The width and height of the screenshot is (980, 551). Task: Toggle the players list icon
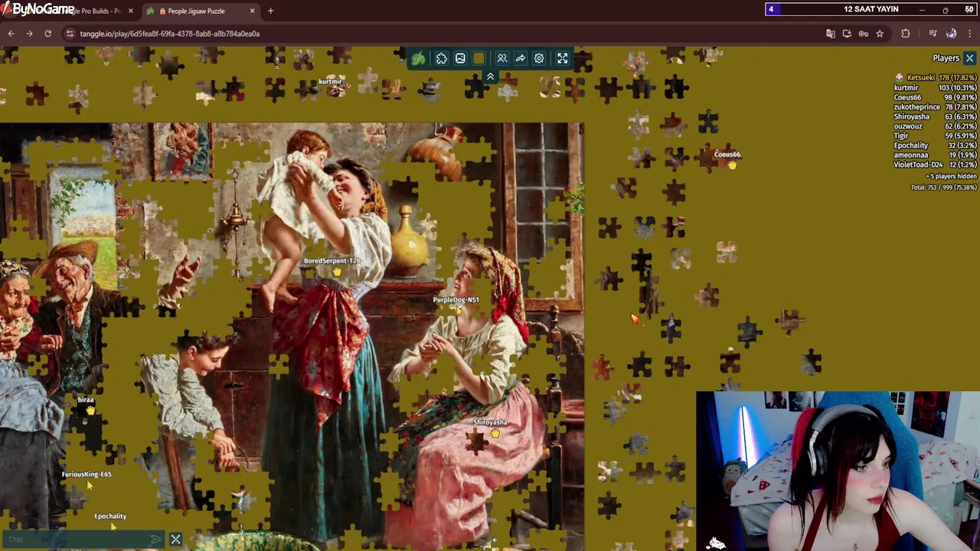[502, 59]
